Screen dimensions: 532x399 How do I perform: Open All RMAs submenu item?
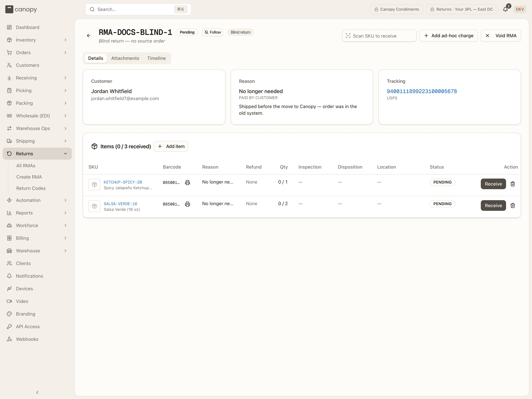point(26,166)
